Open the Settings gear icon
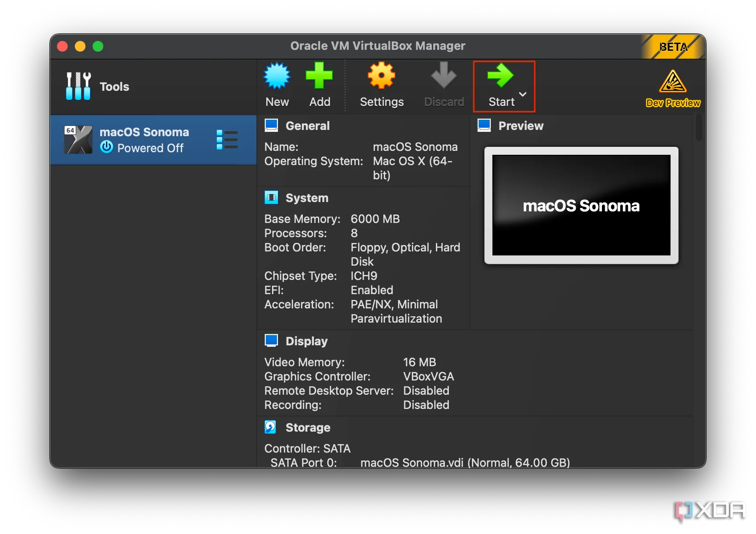This screenshot has width=756, height=534. 382,76
